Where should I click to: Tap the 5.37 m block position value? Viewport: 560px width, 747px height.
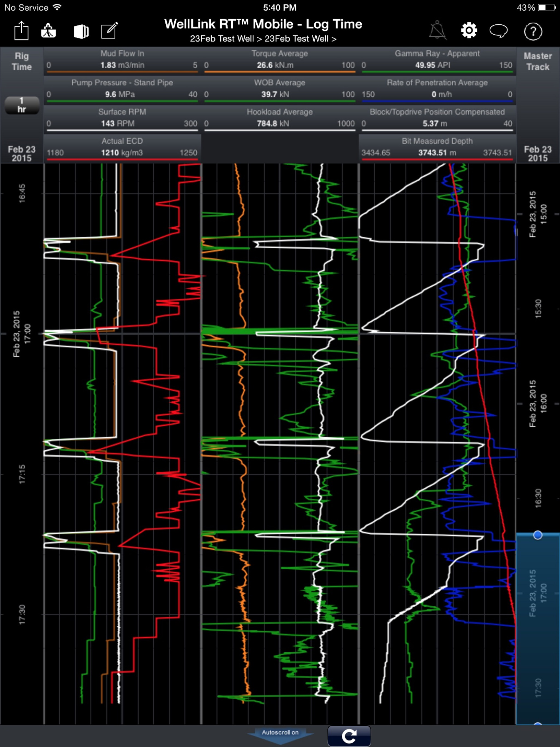pos(435,124)
